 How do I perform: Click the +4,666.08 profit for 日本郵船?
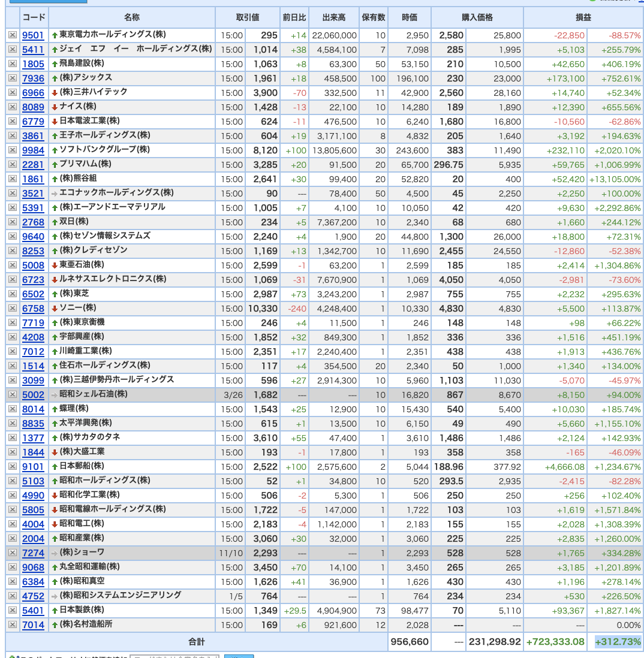tap(564, 467)
